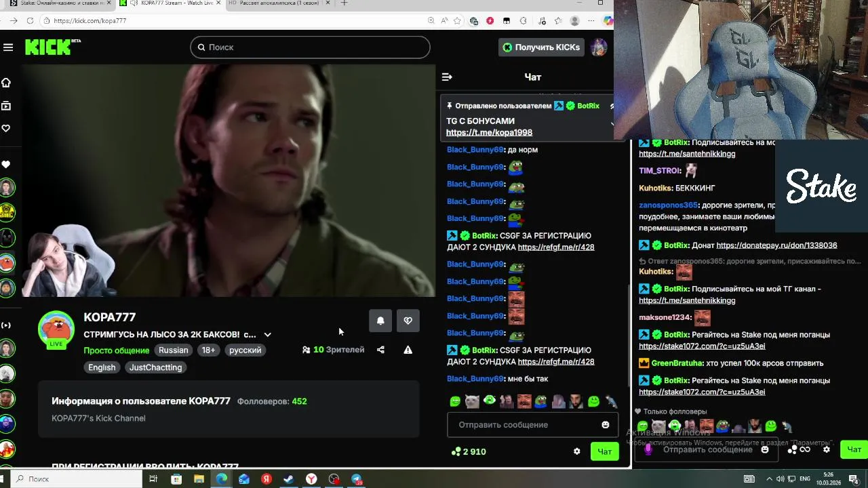Select the JustChatting tag
Image resolution: width=868 pixels, height=488 pixels.
(x=155, y=367)
